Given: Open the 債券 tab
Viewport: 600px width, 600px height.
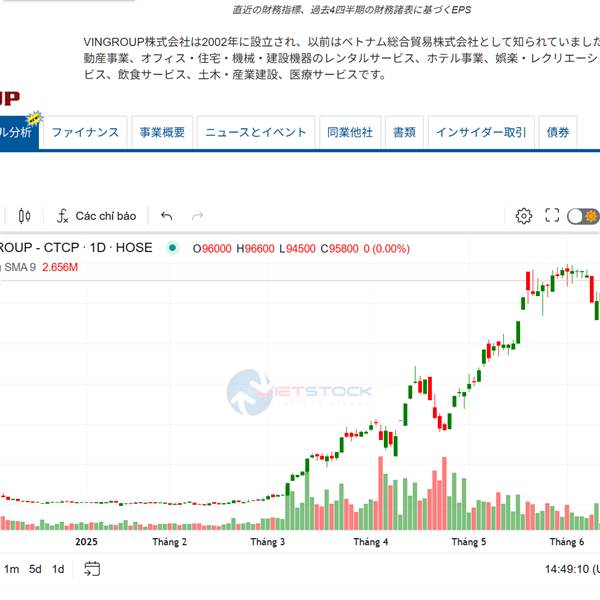Looking at the screenshot, I should click(x=558, y=132).
